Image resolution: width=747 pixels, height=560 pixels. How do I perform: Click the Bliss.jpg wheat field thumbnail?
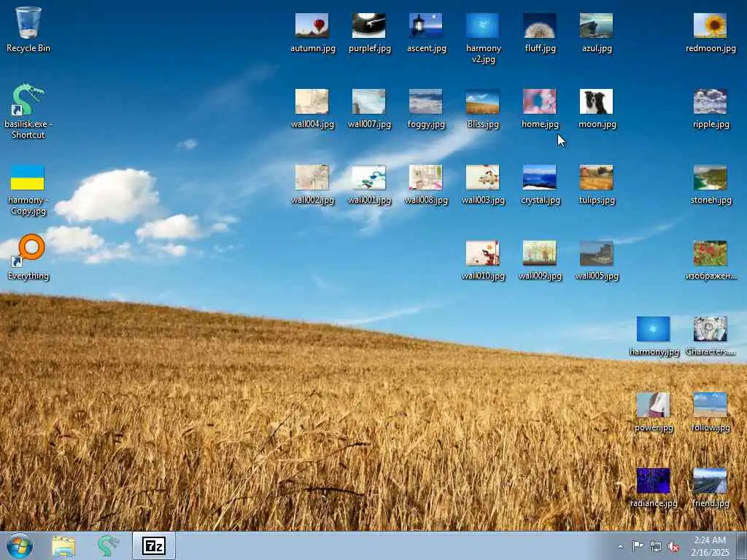(x=483, y=109)
